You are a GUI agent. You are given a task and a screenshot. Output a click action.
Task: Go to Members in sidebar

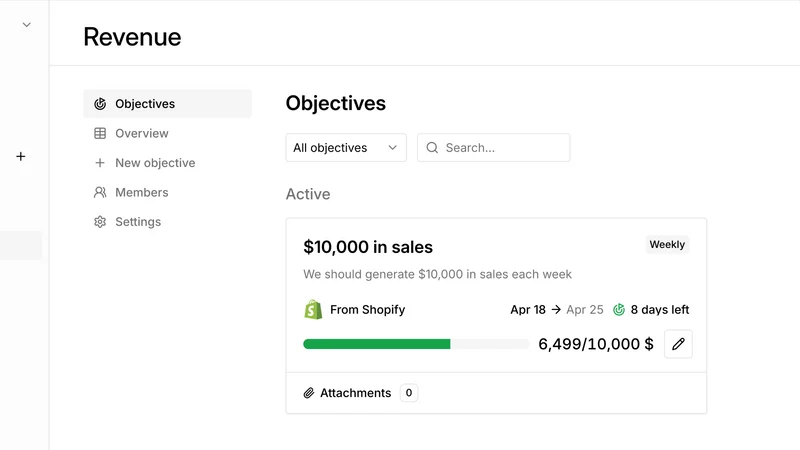click(x=167, y=192)
